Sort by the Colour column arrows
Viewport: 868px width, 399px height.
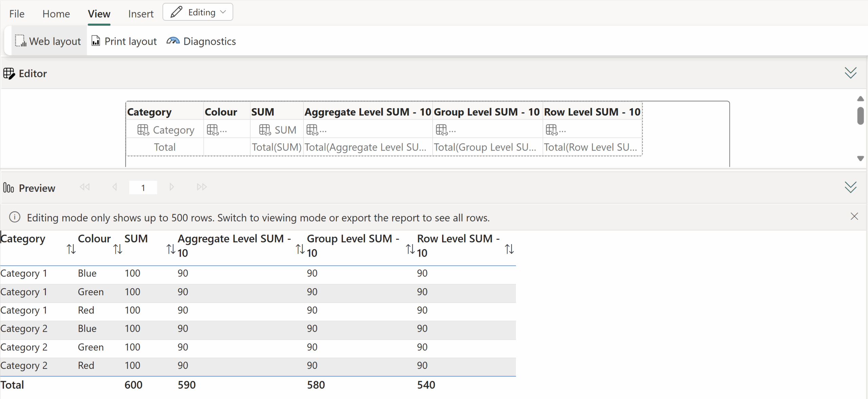(x=118, y=250)
